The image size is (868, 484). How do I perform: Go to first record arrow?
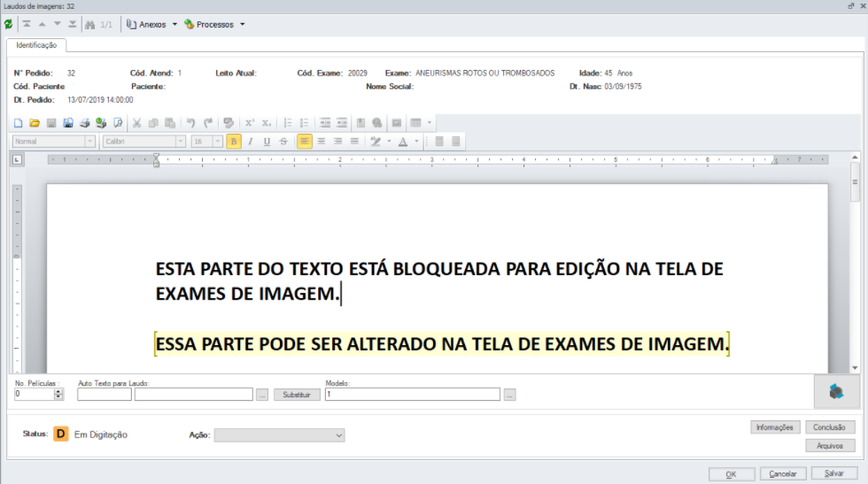pos(27,25)
